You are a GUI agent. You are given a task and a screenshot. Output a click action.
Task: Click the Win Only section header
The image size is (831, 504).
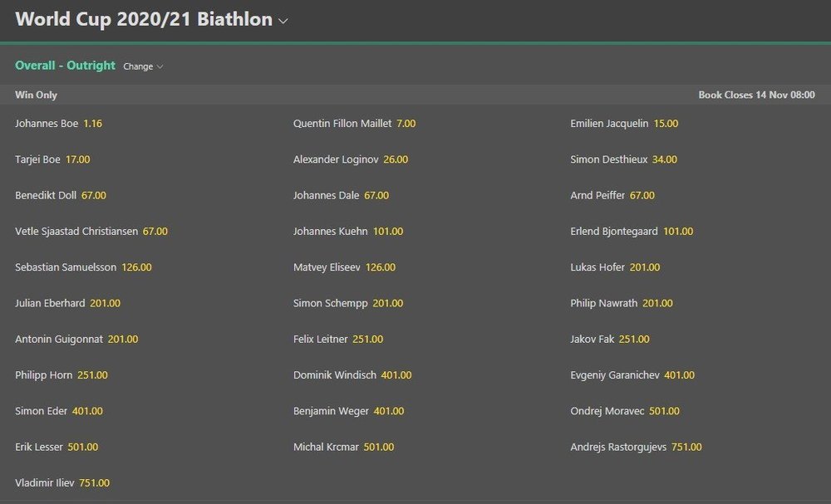tap(37, 95)
